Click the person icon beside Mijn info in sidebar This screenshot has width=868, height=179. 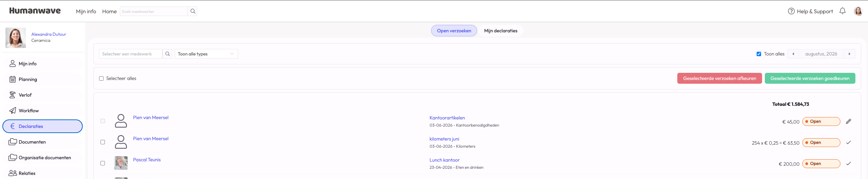pos(13,64)
